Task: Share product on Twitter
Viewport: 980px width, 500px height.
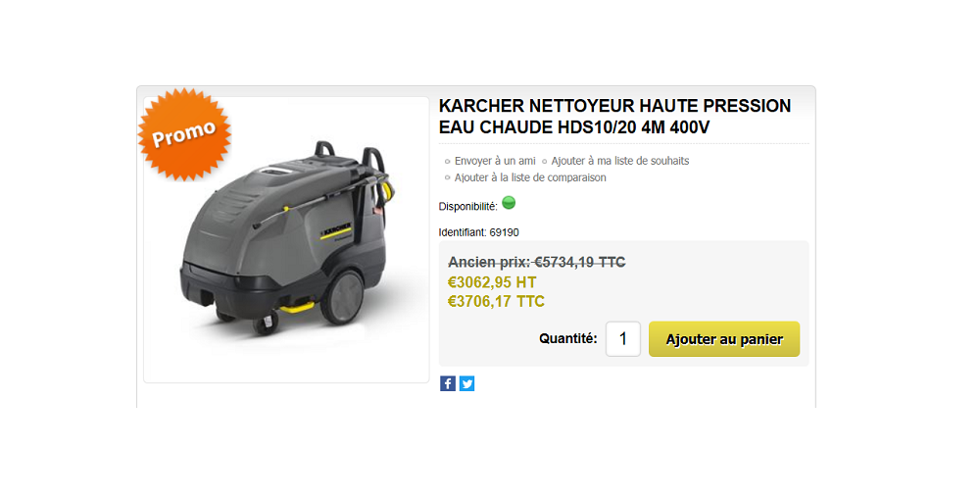Action: tap(466, 383)
